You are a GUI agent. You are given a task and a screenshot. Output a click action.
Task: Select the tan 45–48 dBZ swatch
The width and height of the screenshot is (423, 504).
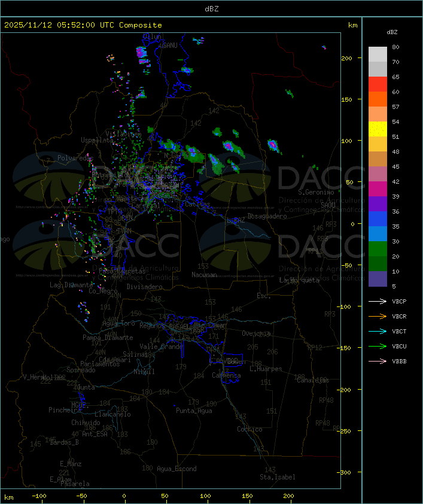coord(378,159)
